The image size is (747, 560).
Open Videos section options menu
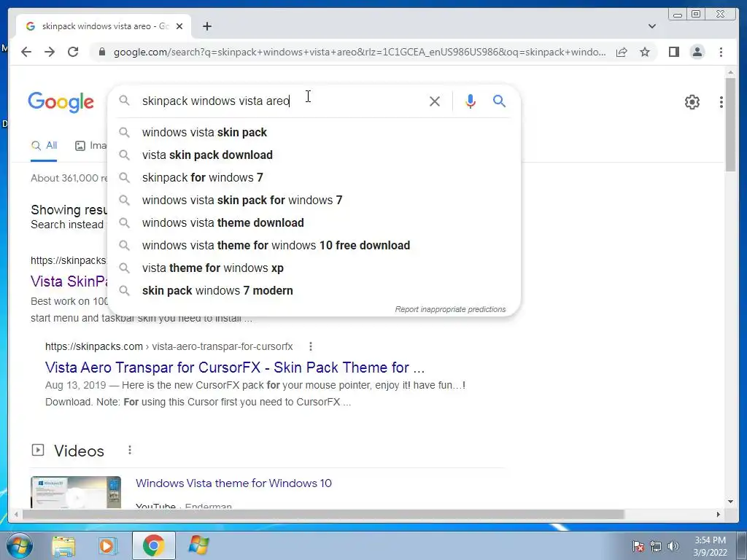click(130, 451)
